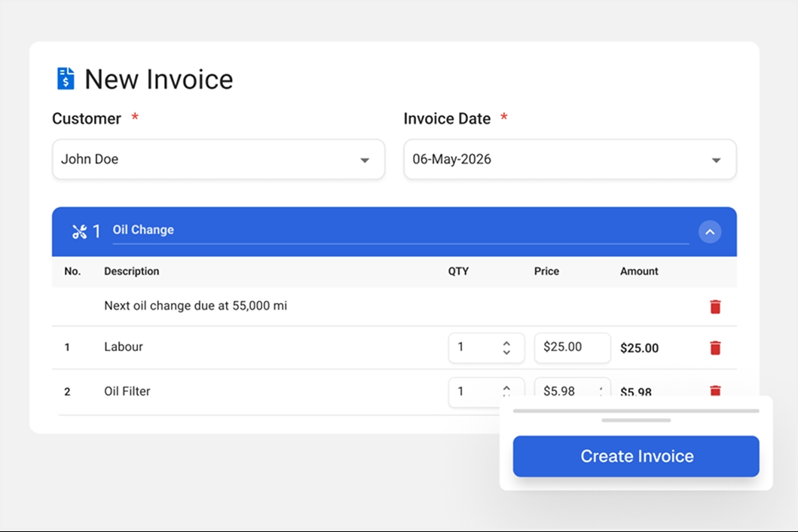798x532 pixels.
Task: Delete the Labour line item
Action: [715, 347]
